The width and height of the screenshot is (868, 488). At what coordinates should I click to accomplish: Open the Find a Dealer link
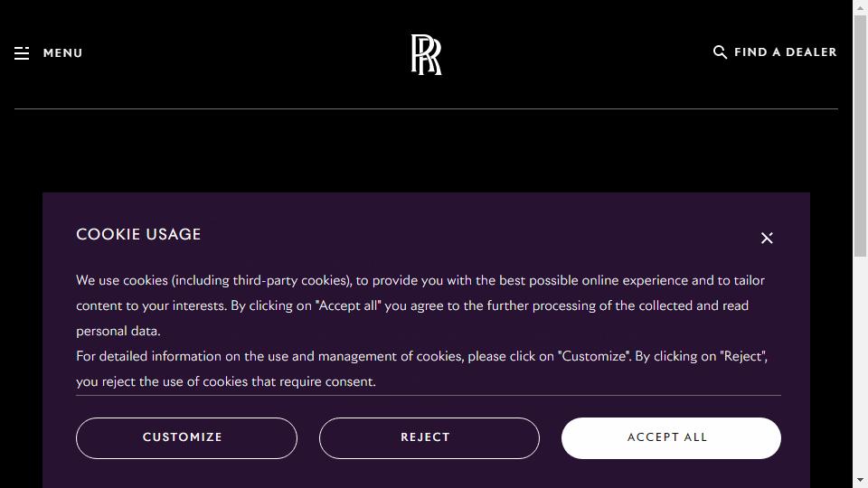[785, 52]
